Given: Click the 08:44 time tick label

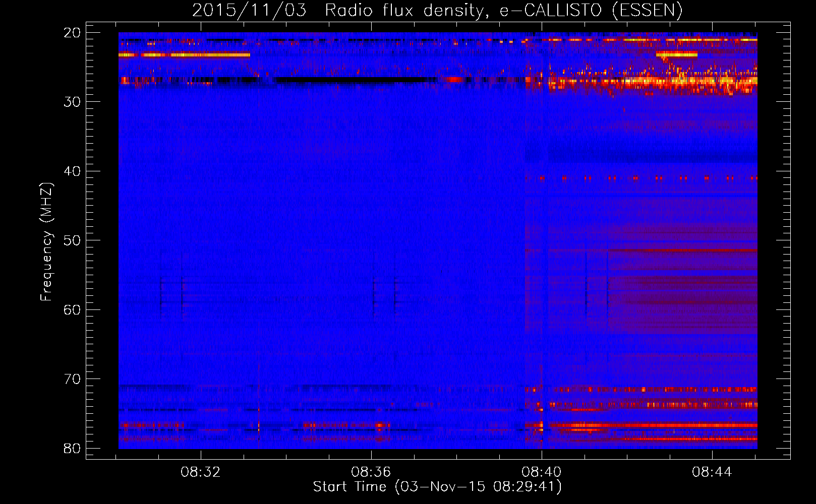Looking at the screenshot, I should coord(712,472).
